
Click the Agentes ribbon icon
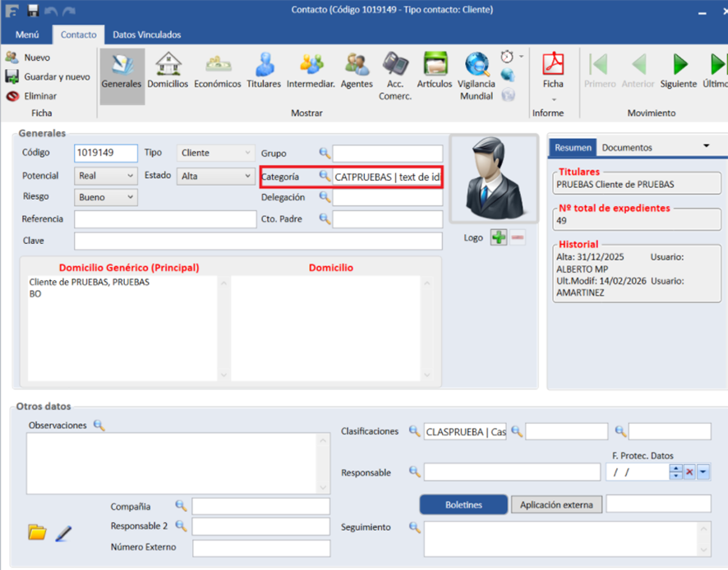(x=357, y=71)
